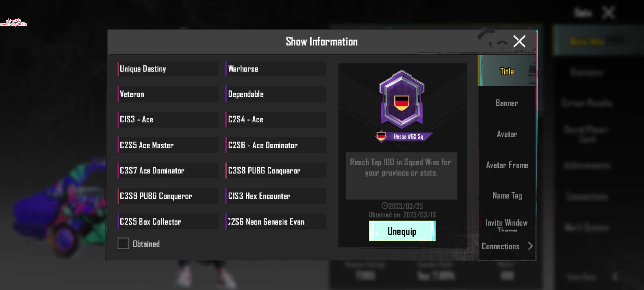
Task: Open the Name Tag tab
Action: [x=507, y=196]
